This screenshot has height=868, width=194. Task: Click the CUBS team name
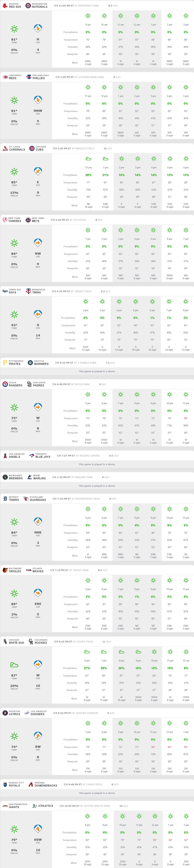pyautogui.click(x=40, y=150)
